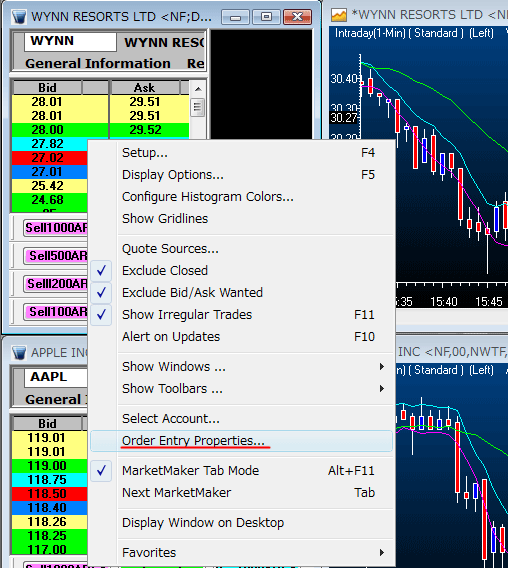This screenshot has width=508, height=568.
Task: Open General tab in APPLE window
Action: [53, 400]
